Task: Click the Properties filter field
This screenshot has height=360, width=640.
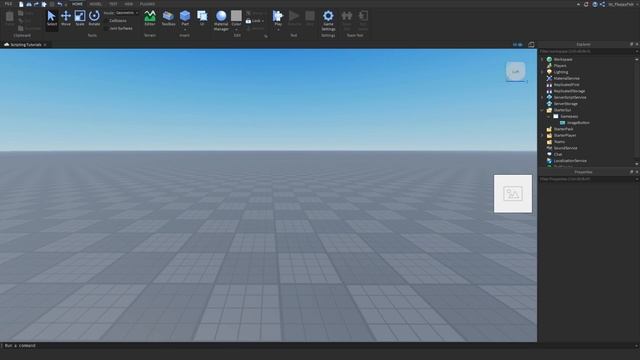Action: point(587,179)
